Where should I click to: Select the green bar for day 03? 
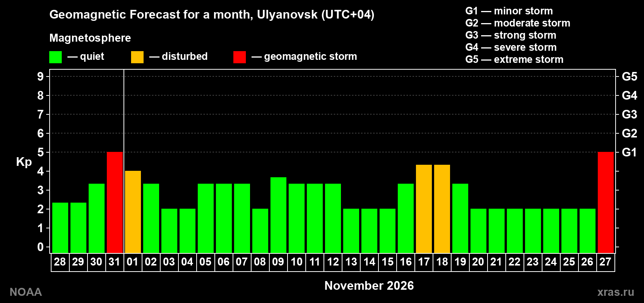pos(169,231)
